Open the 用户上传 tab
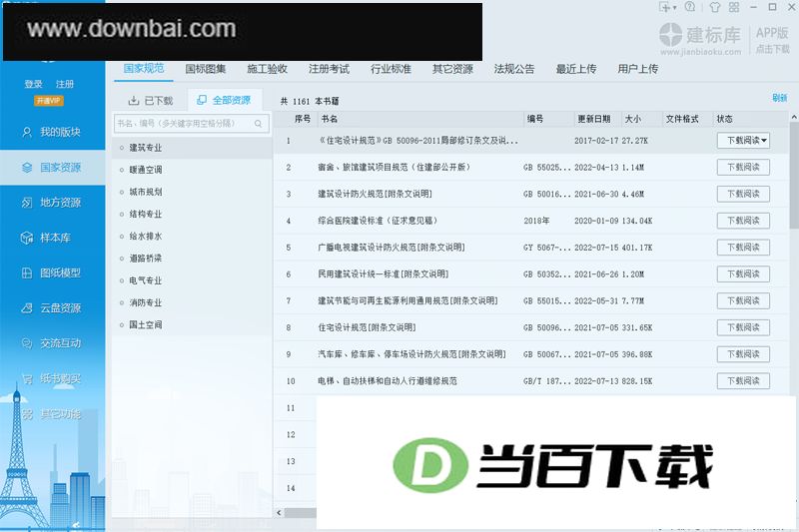 click(638, 69)
